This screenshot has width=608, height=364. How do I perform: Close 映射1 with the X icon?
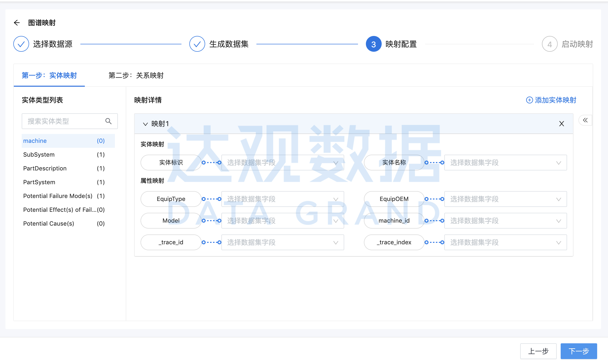[561, 124]
